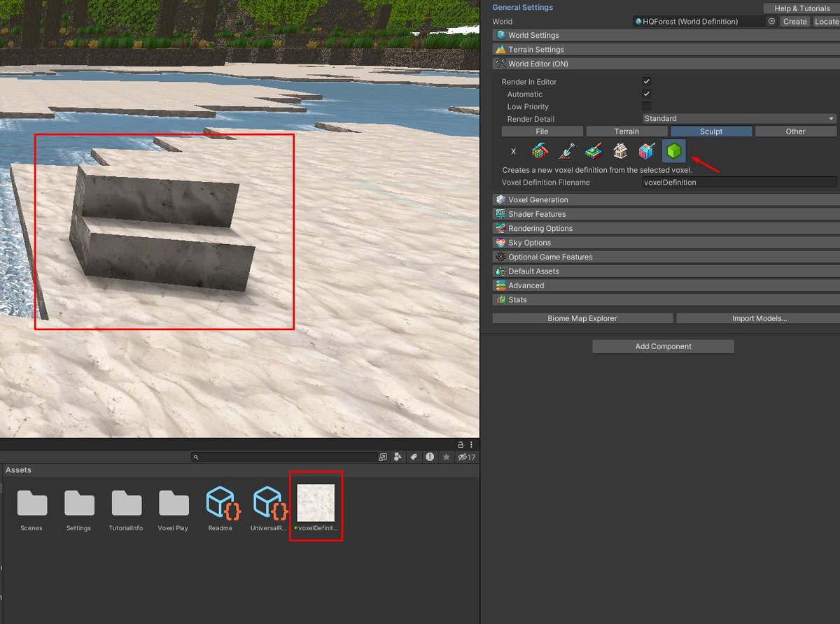Select the shovel dig tool in Sculpt toolbar
Image resolution: width=840 pixels, height=624 pixels.
(566, 150)
